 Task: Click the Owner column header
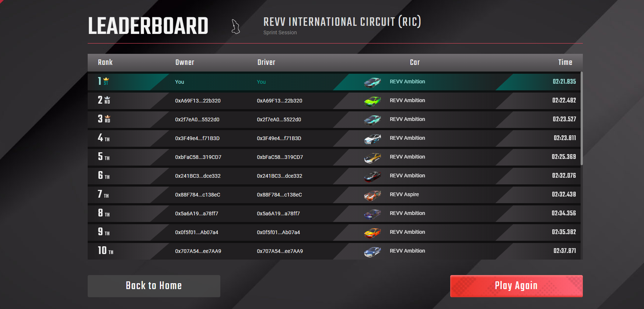click(x=185, y=62)
